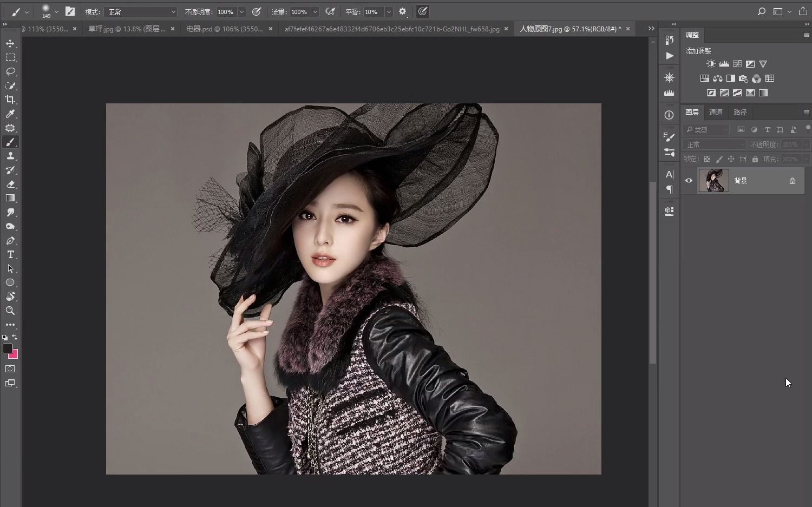Open the 平滑 smoothing slider arrow
Screen dimensions: 812x507
coord(389,12)
